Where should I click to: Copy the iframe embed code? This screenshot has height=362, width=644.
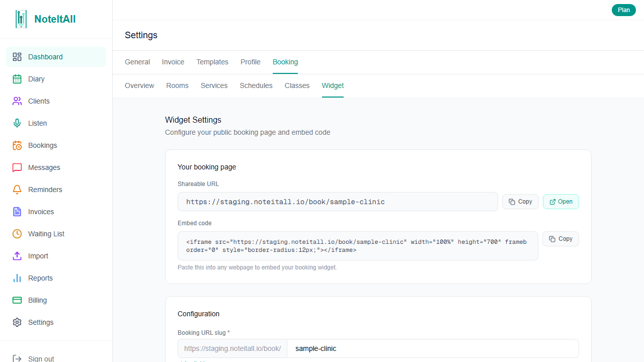[561, 239]
